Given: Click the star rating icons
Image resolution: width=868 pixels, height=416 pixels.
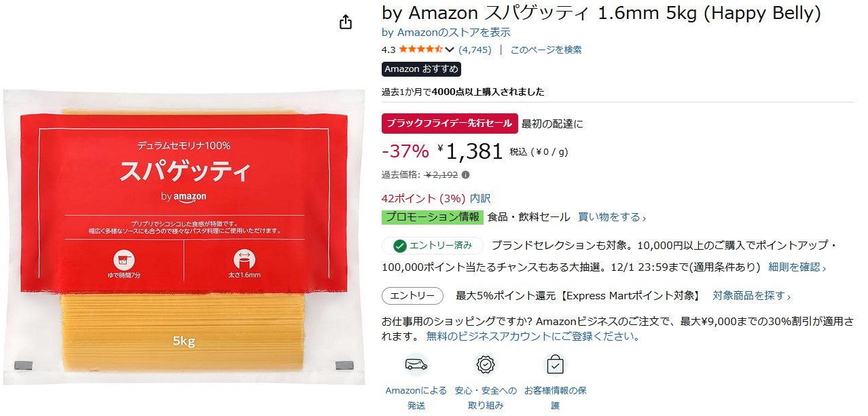Looking at the screenshot, I should (421, 50).
